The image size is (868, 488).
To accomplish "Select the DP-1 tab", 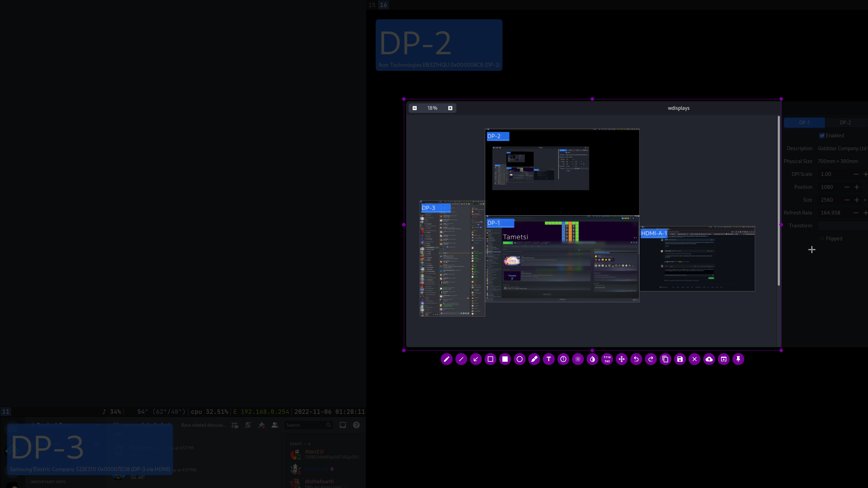I will 804,123.
